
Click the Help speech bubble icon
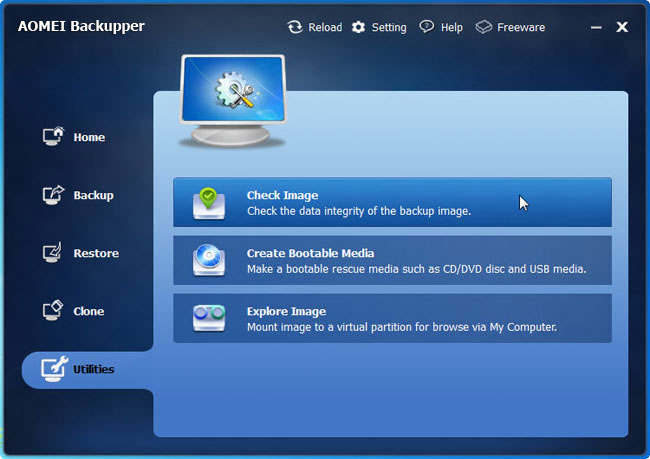coord(427,27)
